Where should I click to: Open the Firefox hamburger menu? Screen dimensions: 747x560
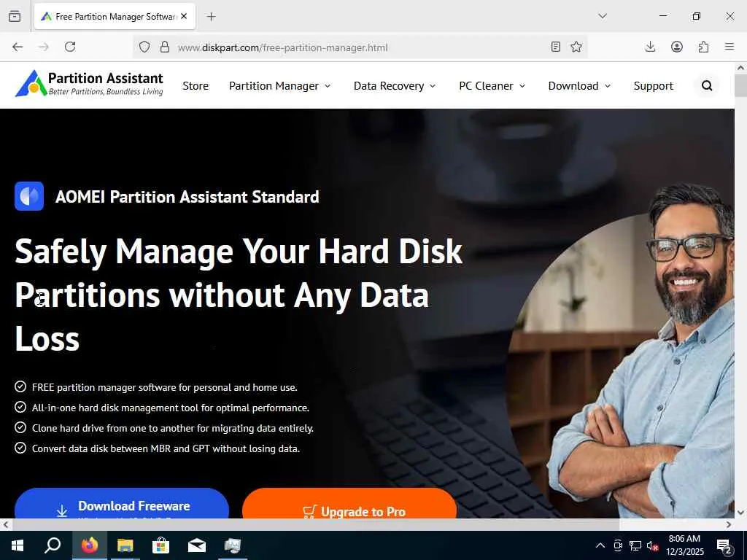pyautogui.click(x=729, y=47)
